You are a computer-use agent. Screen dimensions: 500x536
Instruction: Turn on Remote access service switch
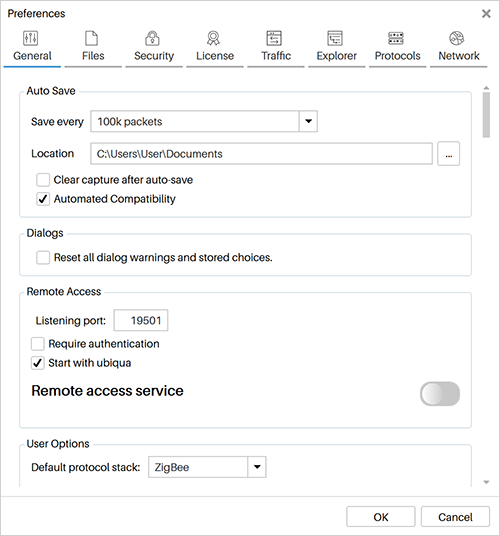pyautogui.click(x=440, y=394)
